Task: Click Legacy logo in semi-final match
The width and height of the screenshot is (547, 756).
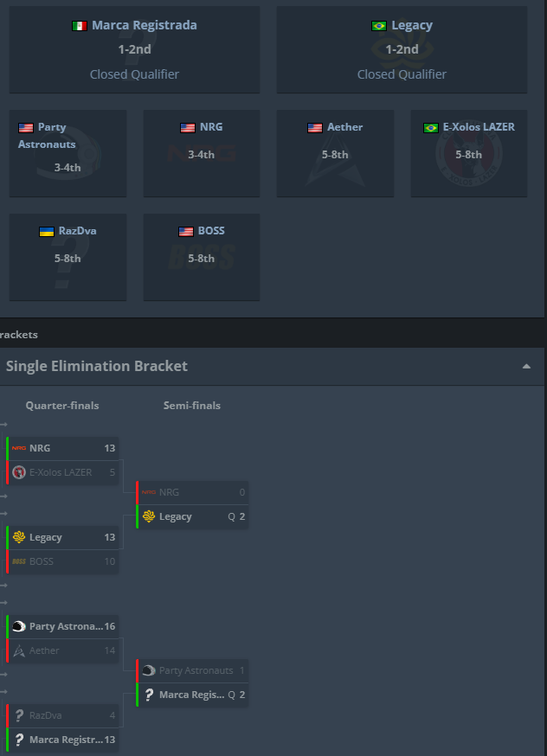Action: 149,516
